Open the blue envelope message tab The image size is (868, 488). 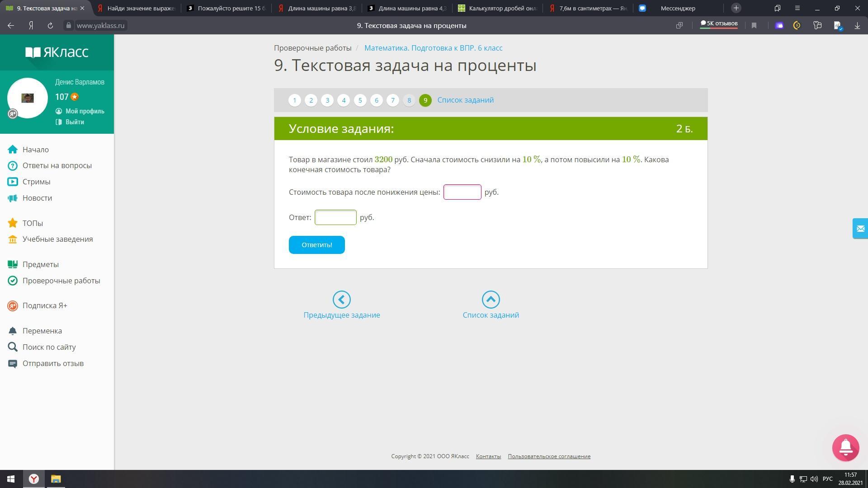point(860,229)
